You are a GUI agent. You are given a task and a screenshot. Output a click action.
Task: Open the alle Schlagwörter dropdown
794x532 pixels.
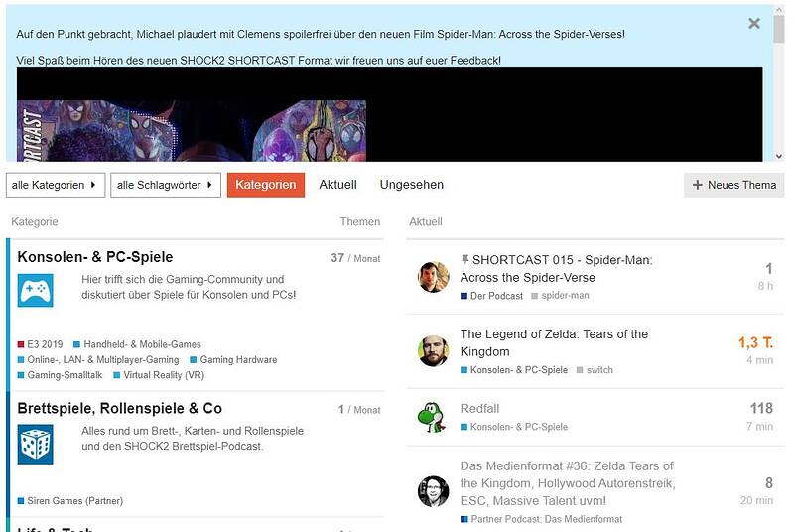166,185
